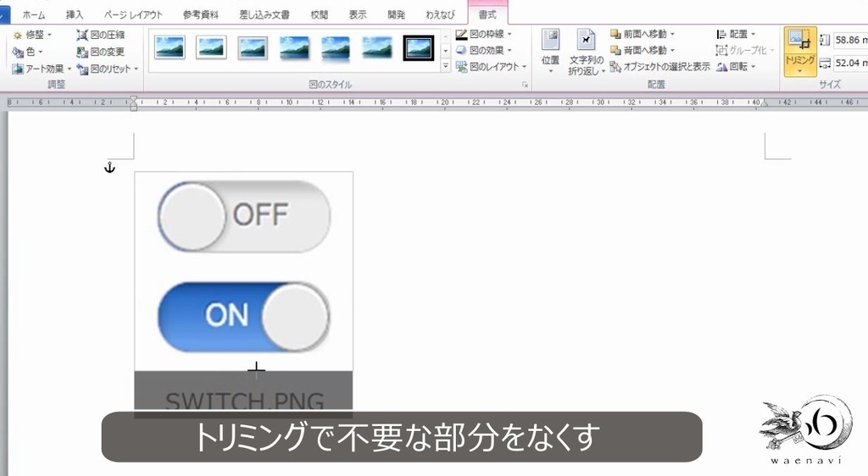Switch to the 挿入 tab
Image resolution: width=868 pixels, height=476 pixels.
[x=75, y=15]
